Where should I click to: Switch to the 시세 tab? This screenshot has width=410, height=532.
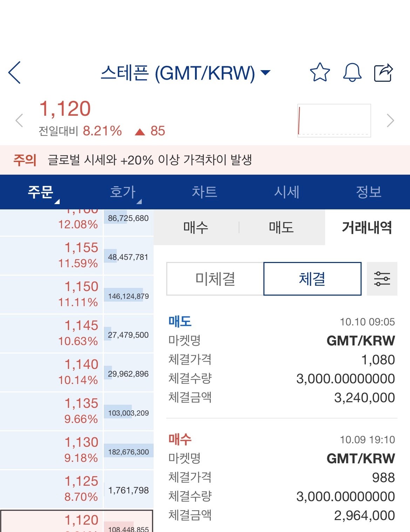point(287,192)
